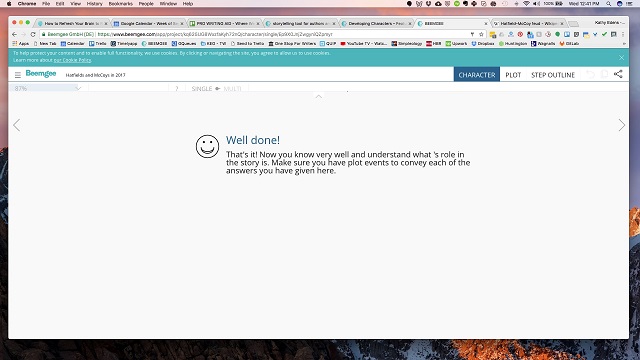Open the Apple menu
Viewport: 640px width, 360px height.
[x=9, y=4]
